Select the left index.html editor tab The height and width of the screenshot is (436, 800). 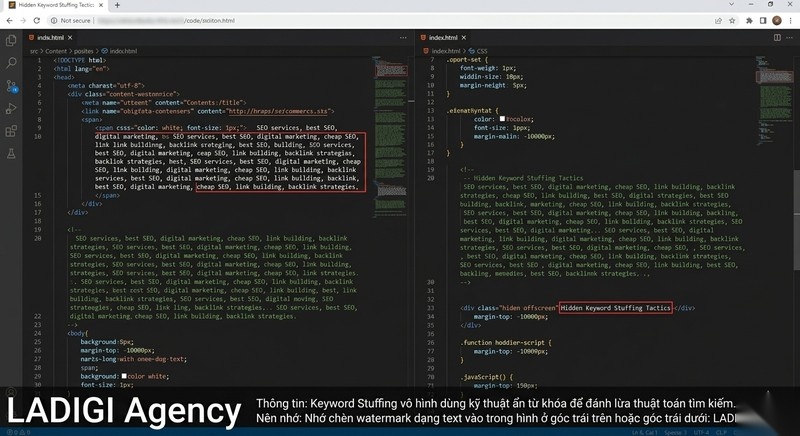[50, 38]
